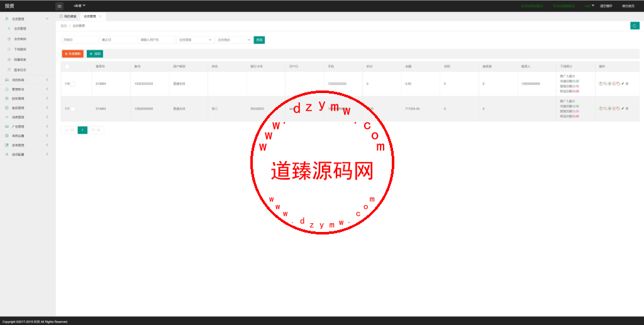Collapse the 会员管理 sidebar group

pyautogui.click(x=28, y=19)
